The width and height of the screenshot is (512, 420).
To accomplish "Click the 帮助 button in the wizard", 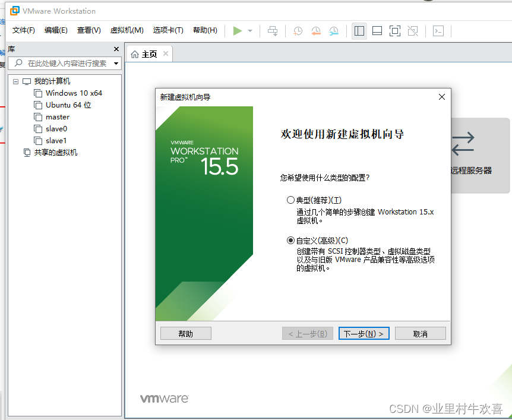I will coord(186,333).
